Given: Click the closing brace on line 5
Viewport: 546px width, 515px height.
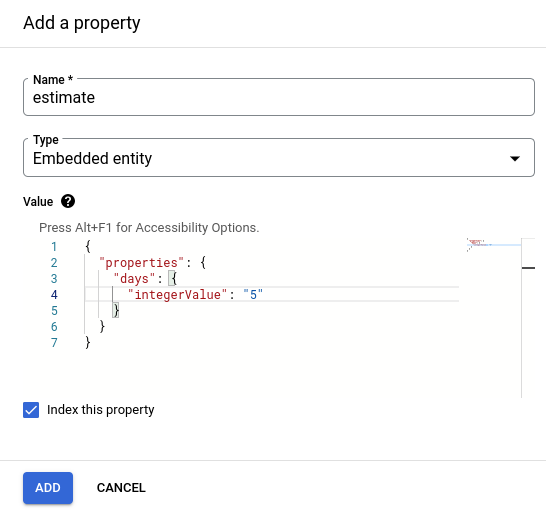Looking at the screenshot, I should 116,310.
